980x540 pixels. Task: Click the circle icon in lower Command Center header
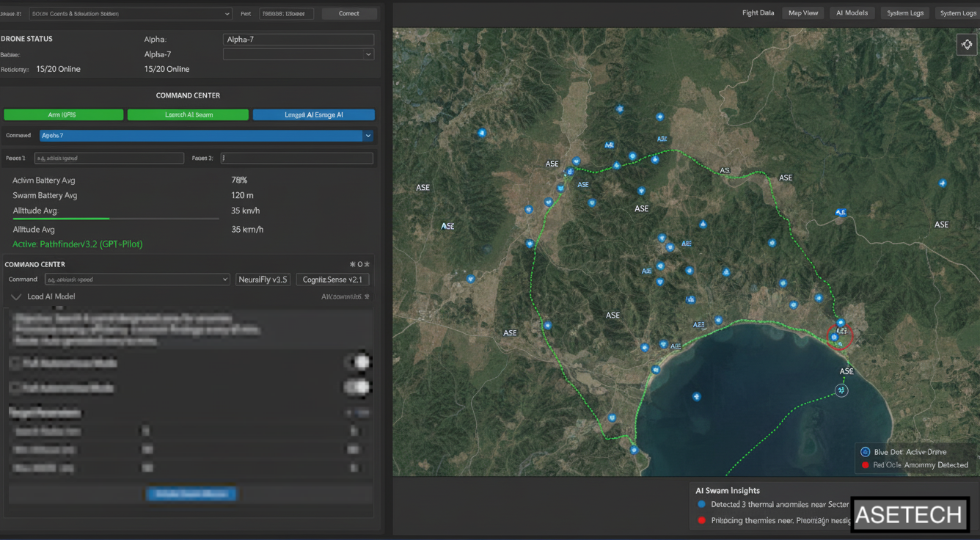(359, 264)
